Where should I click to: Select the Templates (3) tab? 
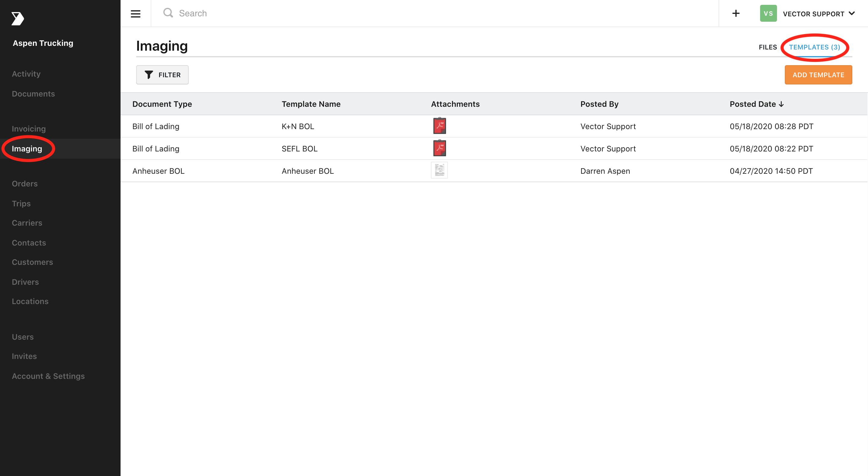point(814,47)
